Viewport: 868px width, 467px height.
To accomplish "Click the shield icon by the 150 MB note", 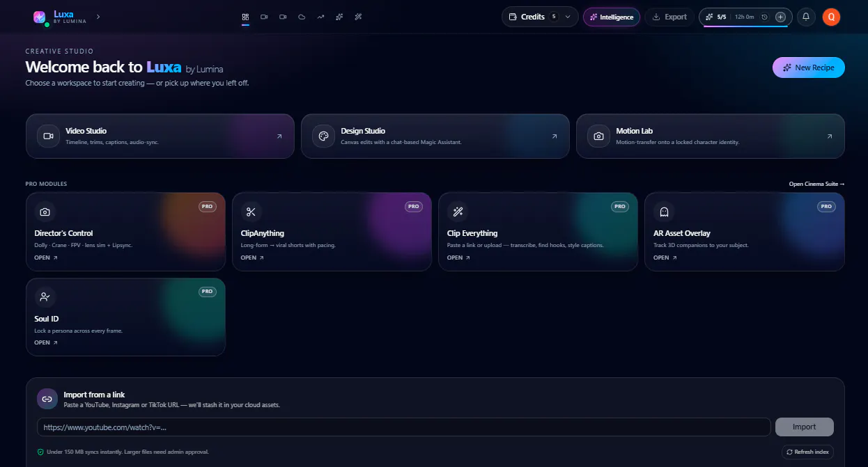I will [40, 452].
